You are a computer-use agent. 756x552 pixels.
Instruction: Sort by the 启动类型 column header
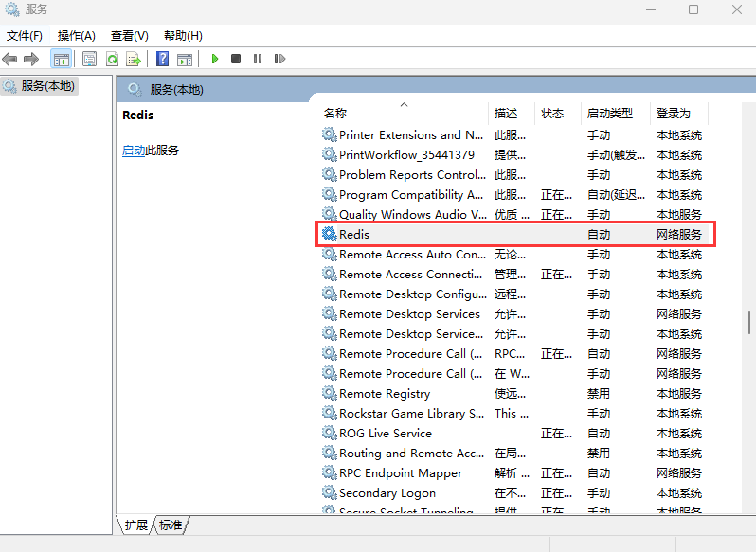pyautogui.click(x=616, y=114)
